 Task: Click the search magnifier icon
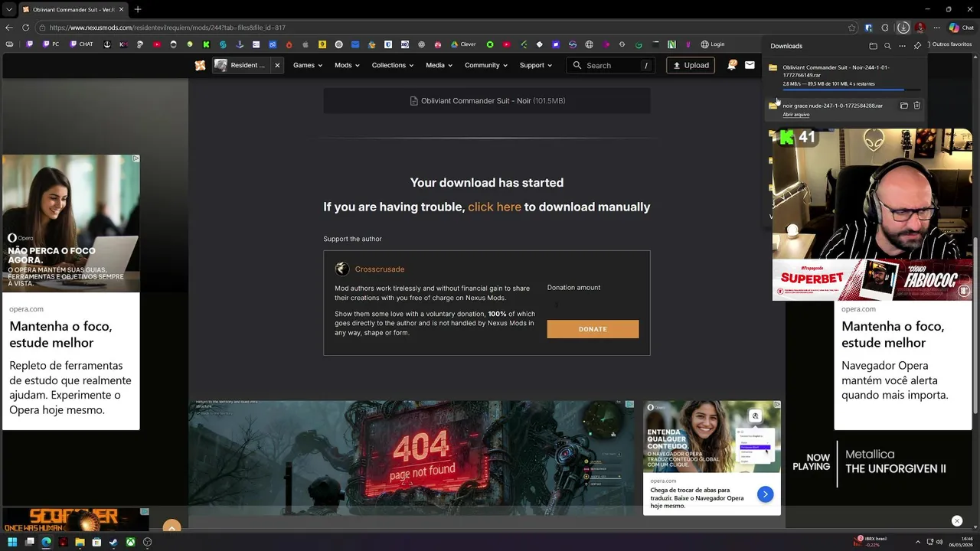coord(577,65)
